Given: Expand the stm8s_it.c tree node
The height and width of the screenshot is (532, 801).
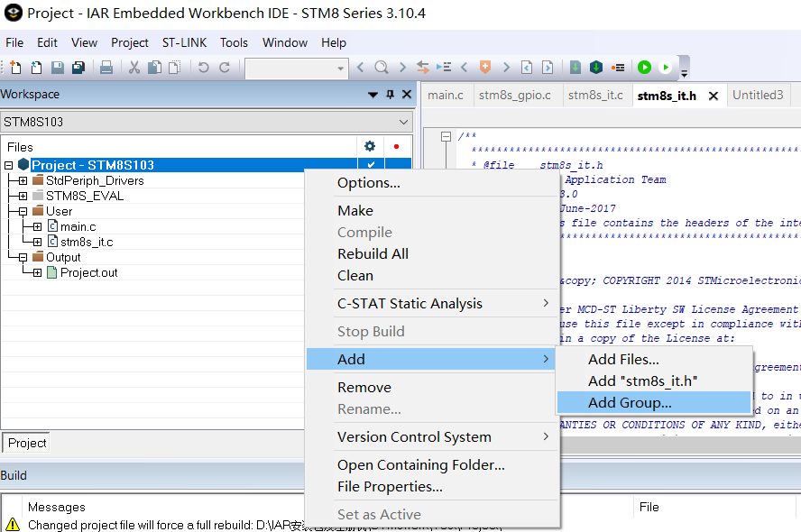Looking at the screenshot, I should (37, 242).
